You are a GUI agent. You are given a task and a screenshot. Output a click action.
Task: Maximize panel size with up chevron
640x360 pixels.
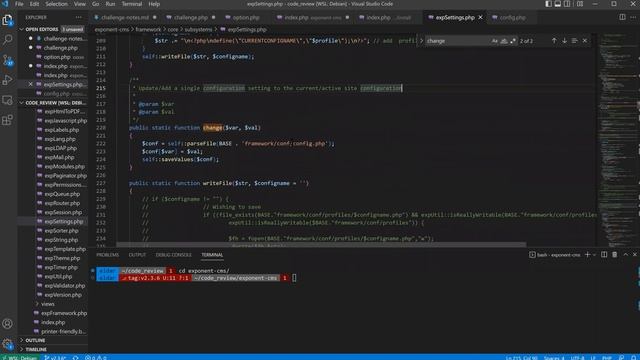(x=625, y=255)
